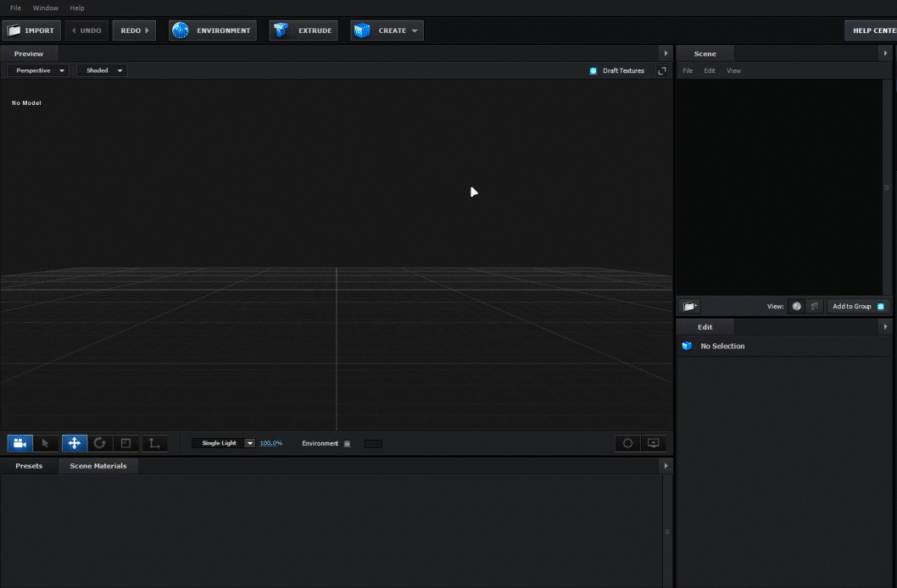Open the Scene panel Edit menu

pyautogui.click(x=710, y=71)
